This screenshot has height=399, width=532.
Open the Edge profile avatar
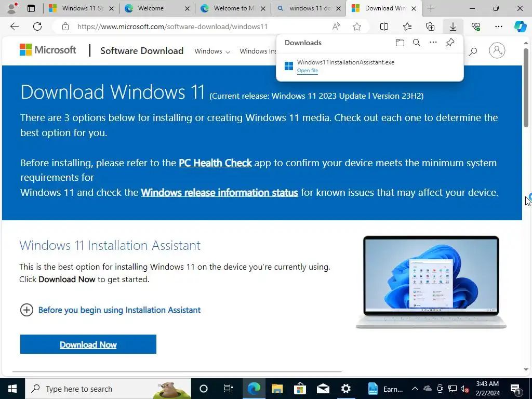point(12,8)
